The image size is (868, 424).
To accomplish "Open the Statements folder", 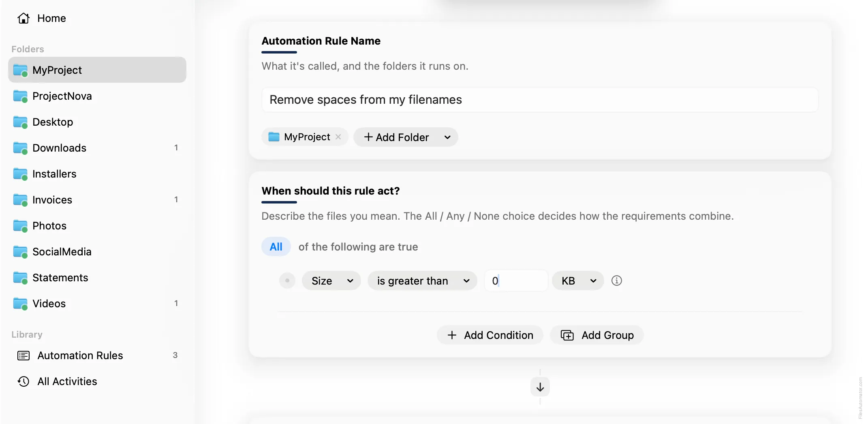I will coord(97,278).
